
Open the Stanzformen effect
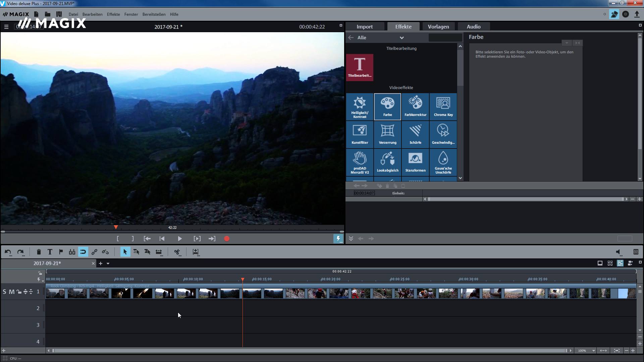pyautogui.click(x=415, y=162)
